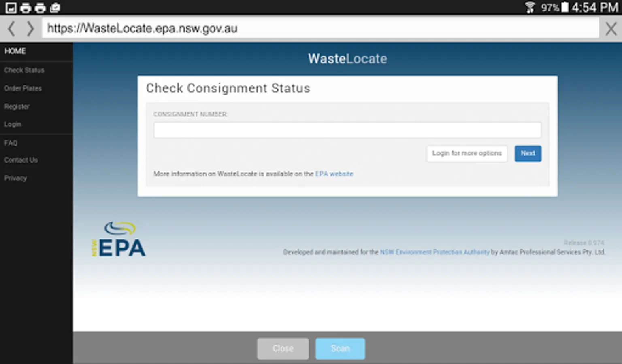Tap the second printer notification icon
Image resolution: width=622 pixels, height=364 pixels.
pos(40,8)
